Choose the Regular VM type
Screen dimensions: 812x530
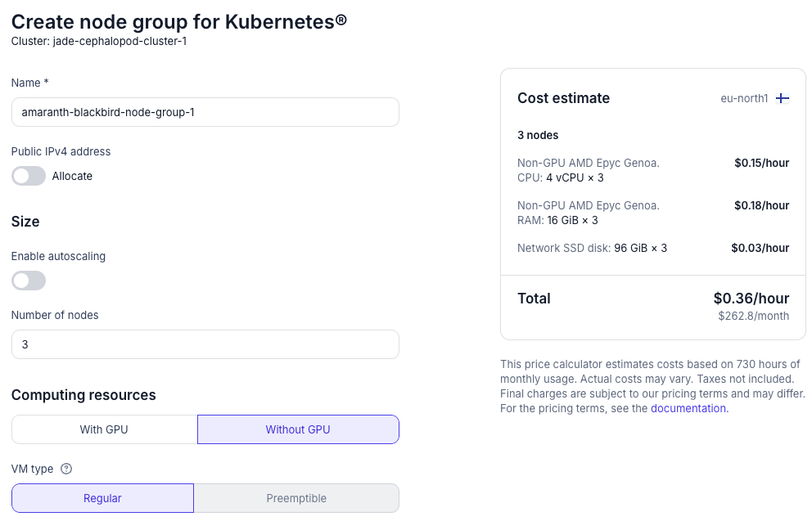coord(102,498)
